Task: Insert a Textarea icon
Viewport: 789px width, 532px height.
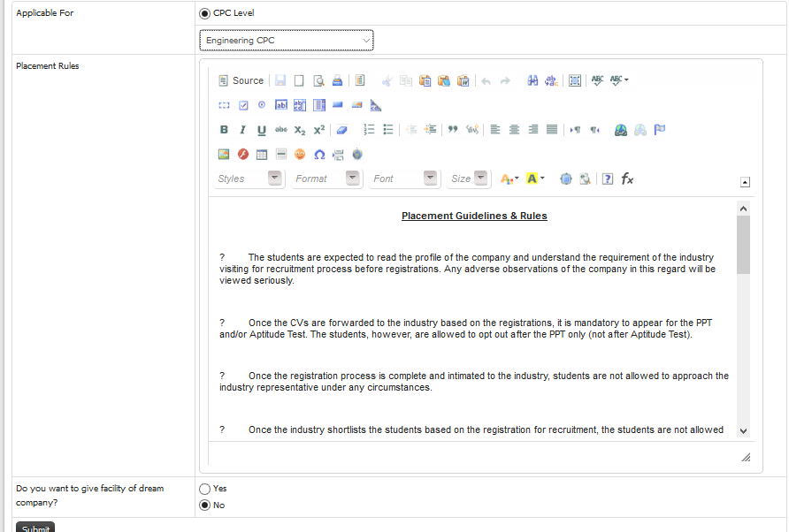Action: coord(300,105)
